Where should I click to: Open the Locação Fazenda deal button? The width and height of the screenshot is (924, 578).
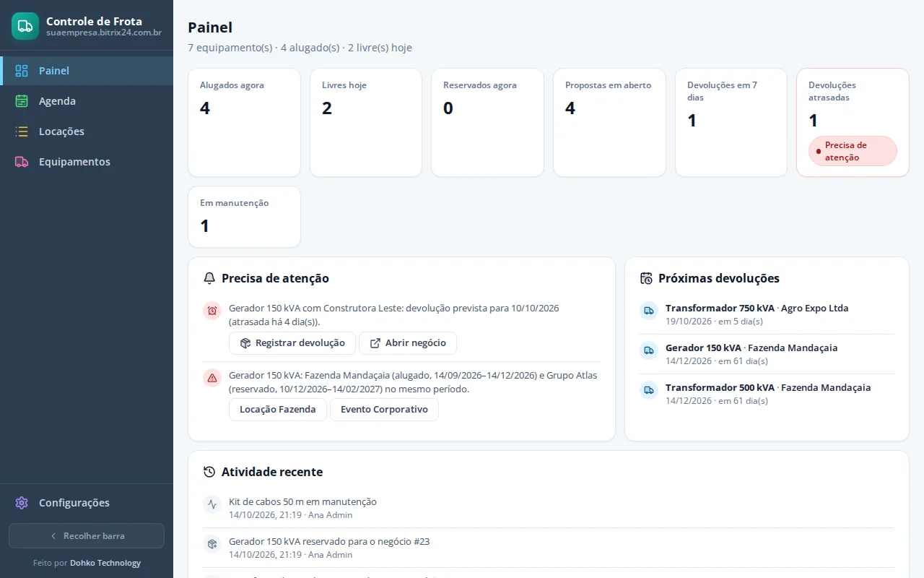click(x=278, y=410)
